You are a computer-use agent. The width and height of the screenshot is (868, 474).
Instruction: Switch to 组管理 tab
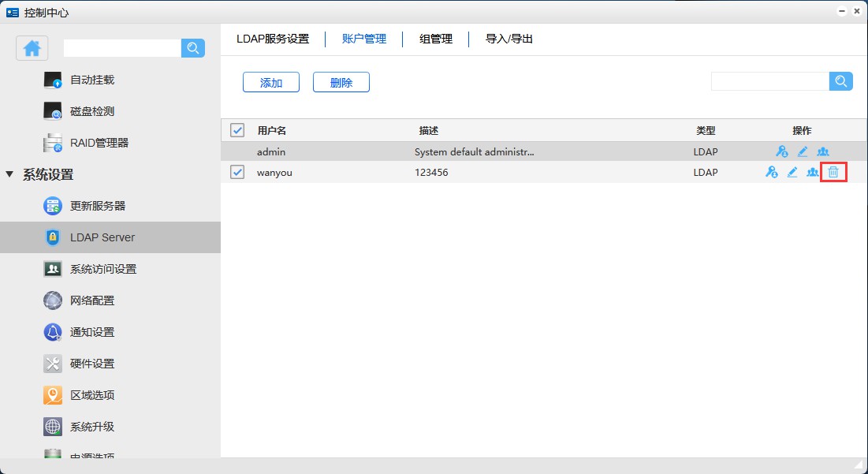click(x=435, y=39)
